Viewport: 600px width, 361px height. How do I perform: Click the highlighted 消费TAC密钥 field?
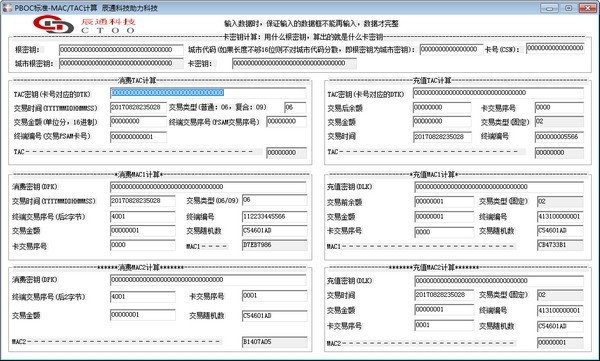[x=208, y=93]
